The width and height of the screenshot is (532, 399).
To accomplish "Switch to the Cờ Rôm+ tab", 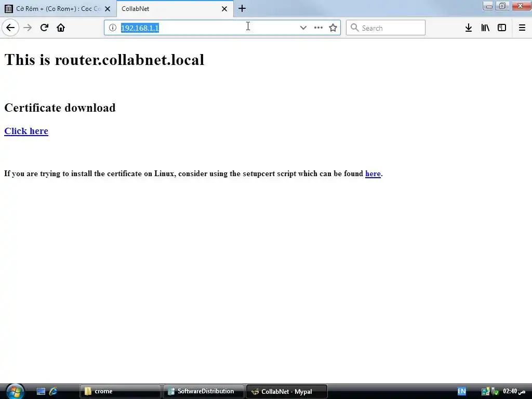I will coord(58,9).
